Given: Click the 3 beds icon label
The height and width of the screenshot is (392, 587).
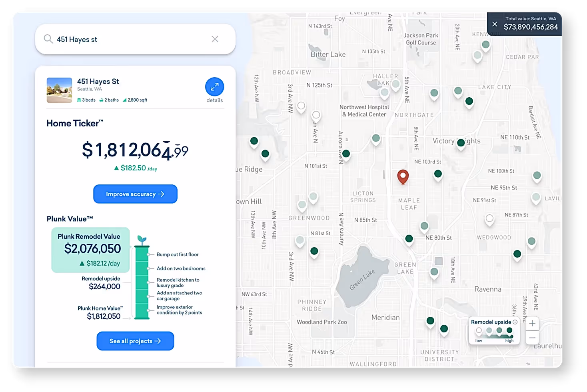Looking at the screenshot, I should [86, 100].
